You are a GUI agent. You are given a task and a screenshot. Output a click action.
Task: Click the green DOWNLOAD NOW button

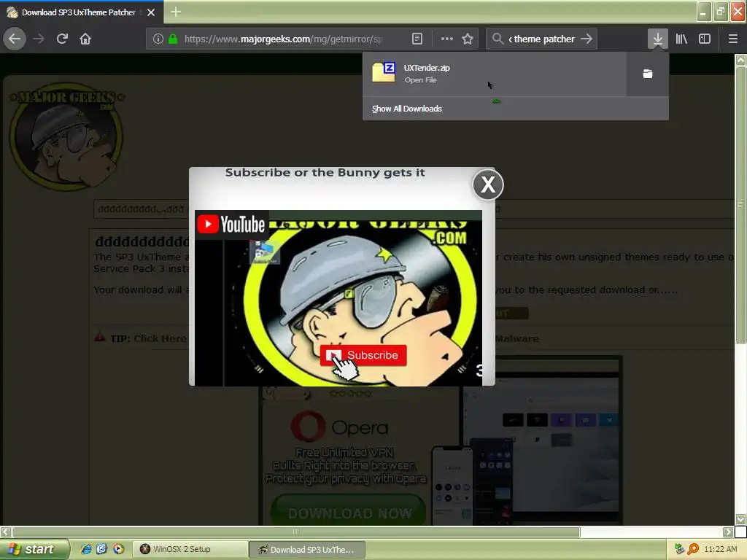(x=349, y=513)
